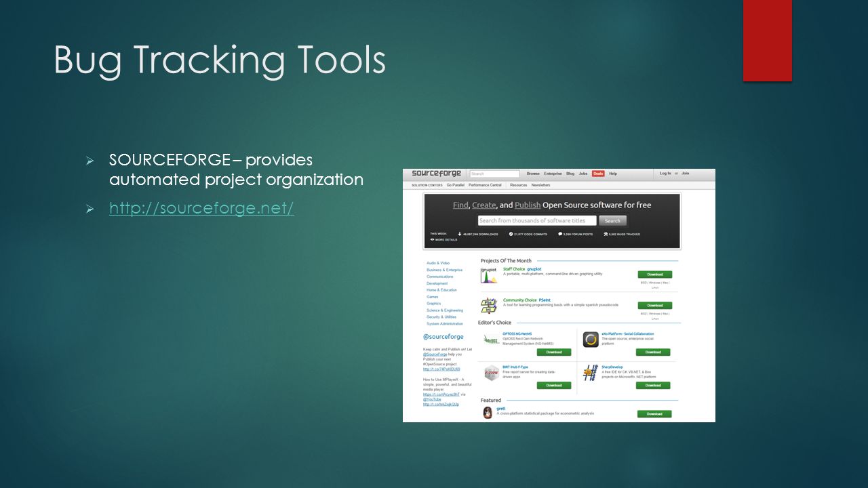
Task: Download SharpDevelop
Action: tap(653, 385)
